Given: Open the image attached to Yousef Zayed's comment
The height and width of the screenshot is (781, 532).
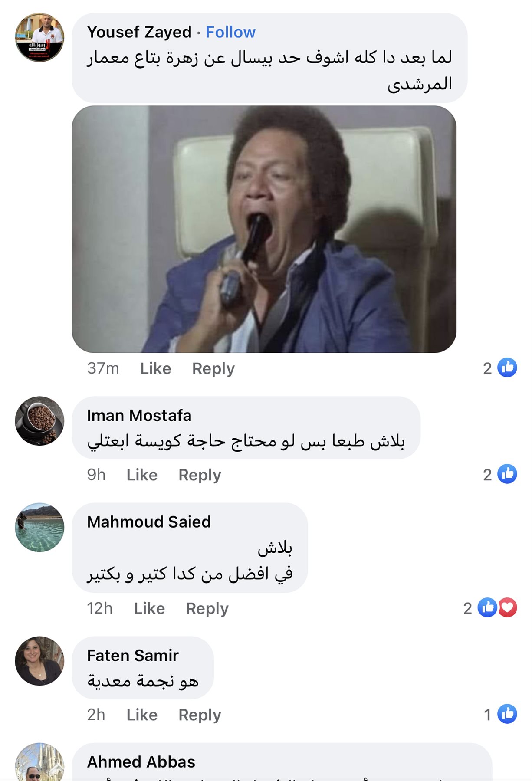Looking at the screenshot, I should click(x=264, y=229).
